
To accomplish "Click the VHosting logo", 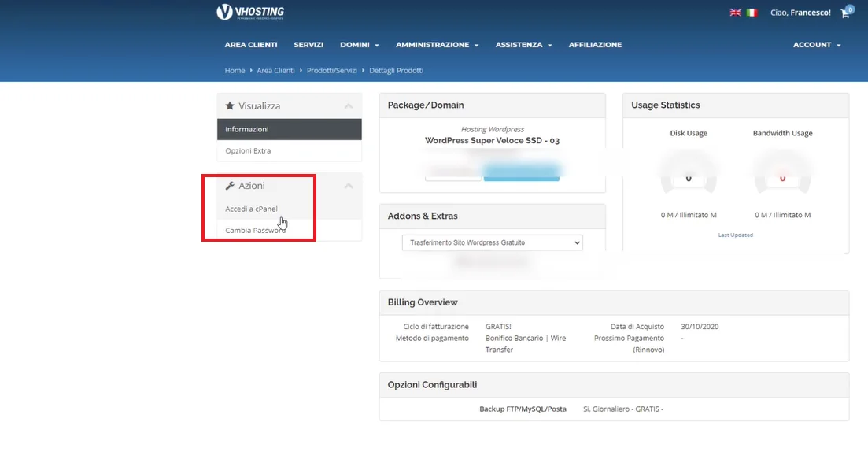I will [x=250, y=12].
